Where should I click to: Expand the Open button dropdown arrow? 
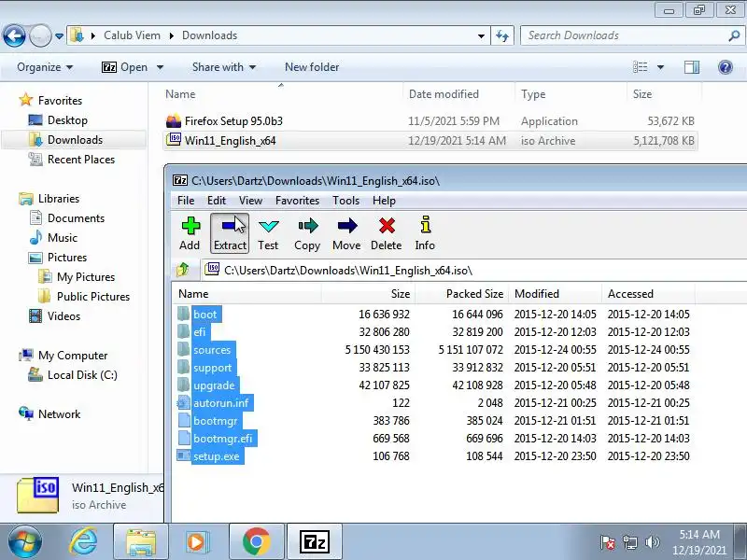tap(160, 67)
